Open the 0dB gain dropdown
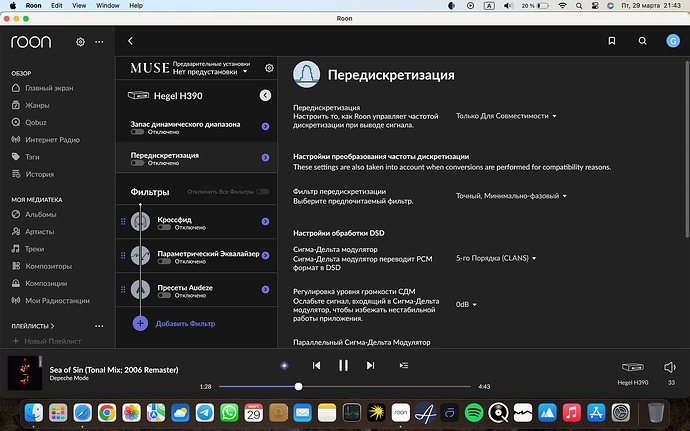Screen dimensions: 690x431 [x=466, y=304]
